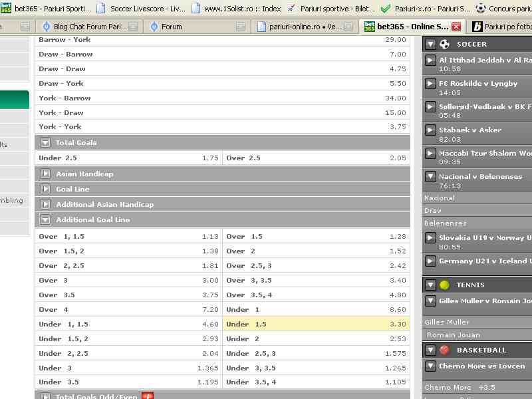Image resolution: width=532 pixels, height=399 pixels.
Task: Expand the Slovakia U19 v Norway arrow
Action: 430,238
